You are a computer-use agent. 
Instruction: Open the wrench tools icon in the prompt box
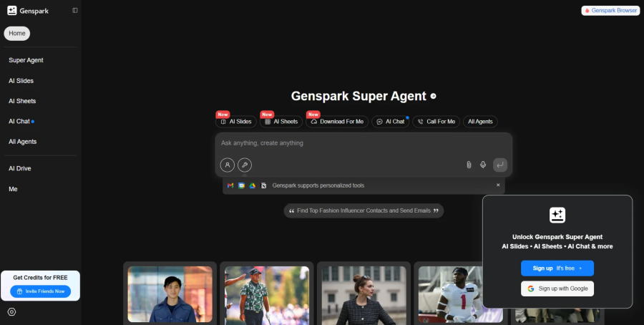tap(245, 165)
